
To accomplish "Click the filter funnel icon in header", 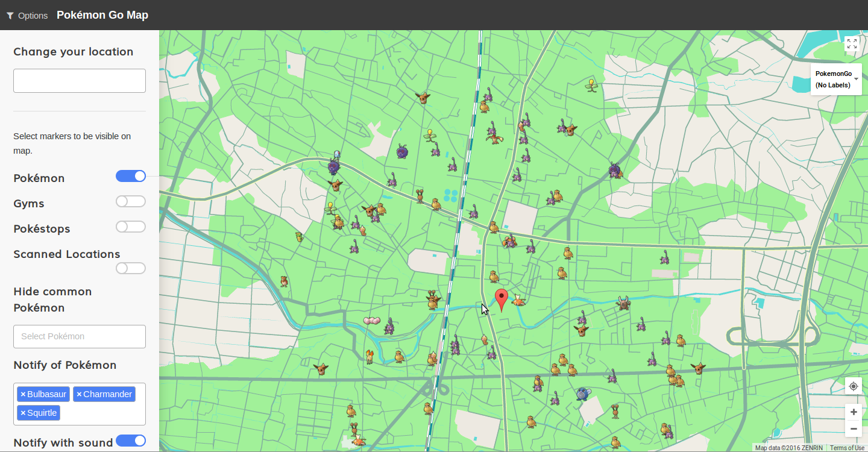I will pyautogui.click(x=10, y=16).
